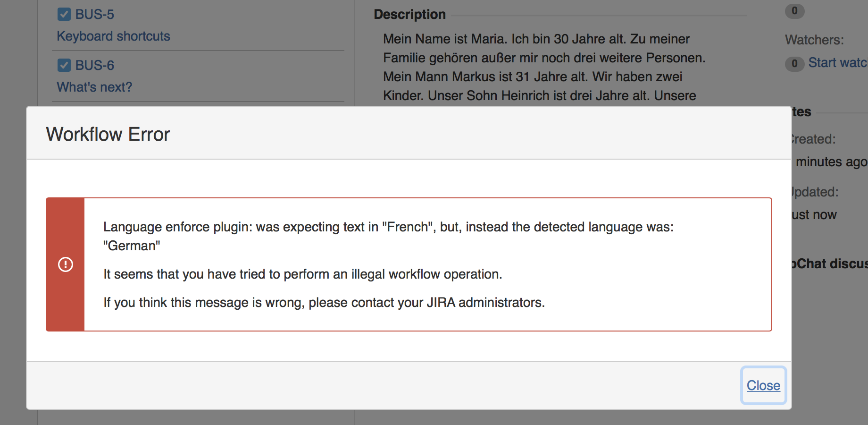Click the BUS-6 issue type icon
Viewport: 868px width, 425px height.
tap(64, 65)
